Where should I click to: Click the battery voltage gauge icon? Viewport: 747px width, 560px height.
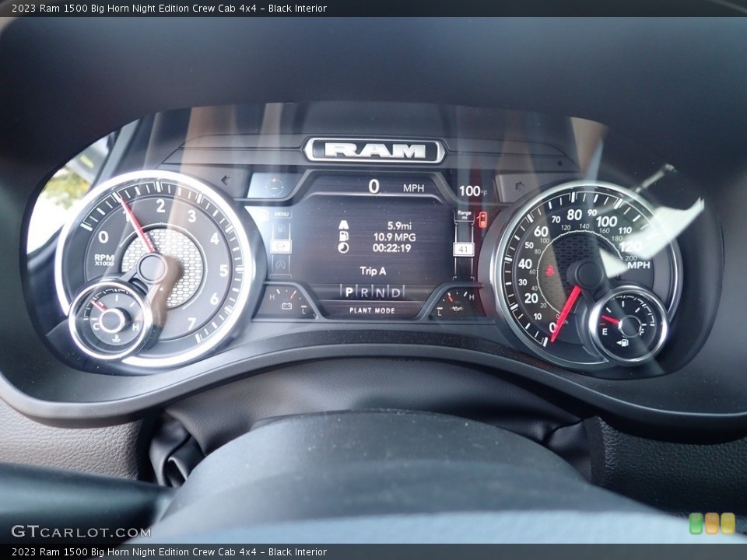tap(286, 306)
